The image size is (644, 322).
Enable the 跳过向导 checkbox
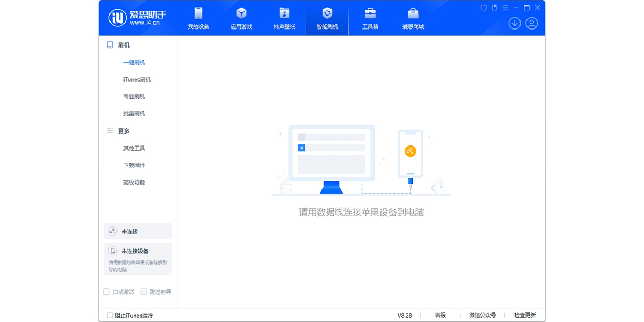pos(143,292)
